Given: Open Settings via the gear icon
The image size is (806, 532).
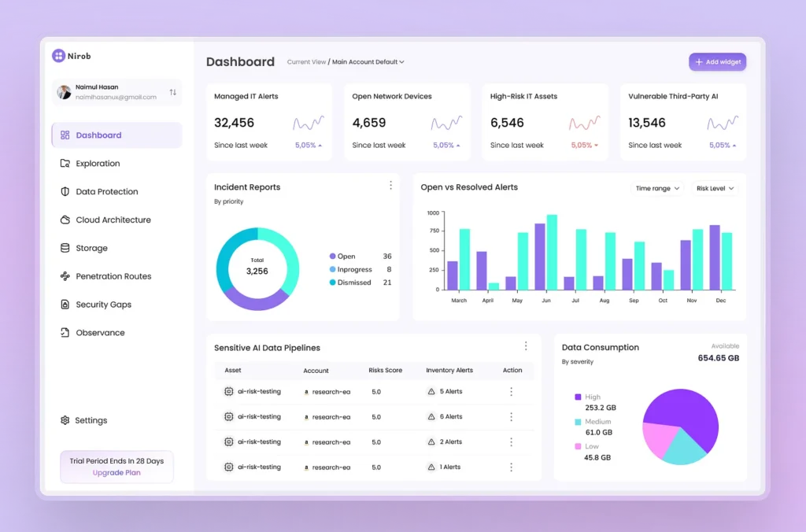Looking at the screenshot, I should [x=65, y=421].
